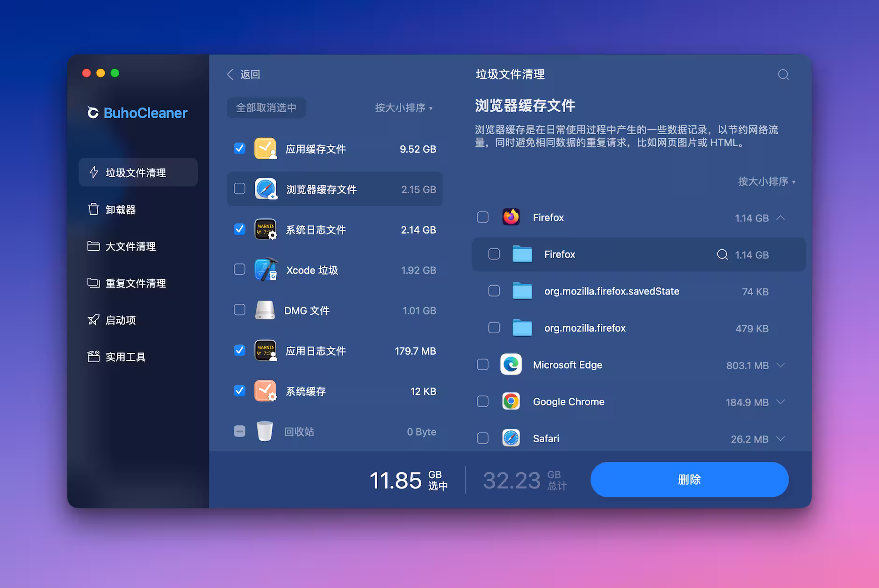
Task: Check the Safari browser checkbox
Action: point(483,438)
